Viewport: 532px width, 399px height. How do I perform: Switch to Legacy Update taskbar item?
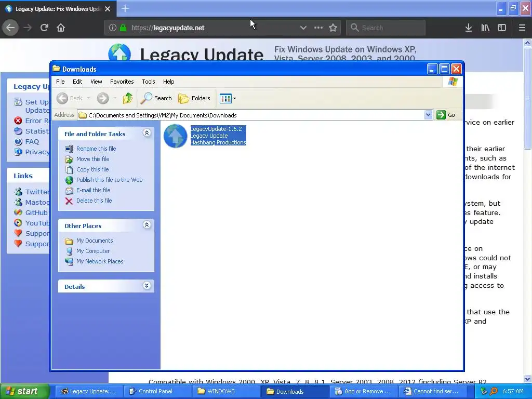89,392
